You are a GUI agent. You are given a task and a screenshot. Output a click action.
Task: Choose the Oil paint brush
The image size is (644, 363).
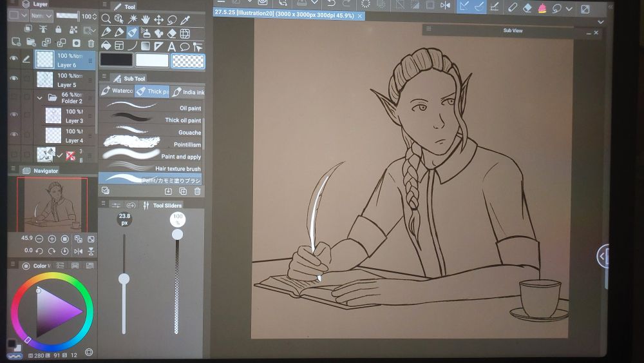[x=151, y=107]
